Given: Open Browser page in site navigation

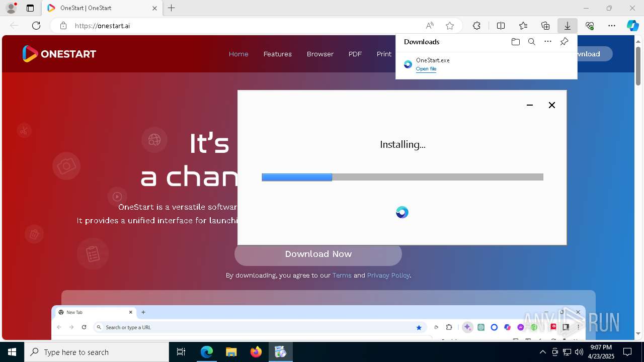Looking at the screenshot, I should 320,54.
